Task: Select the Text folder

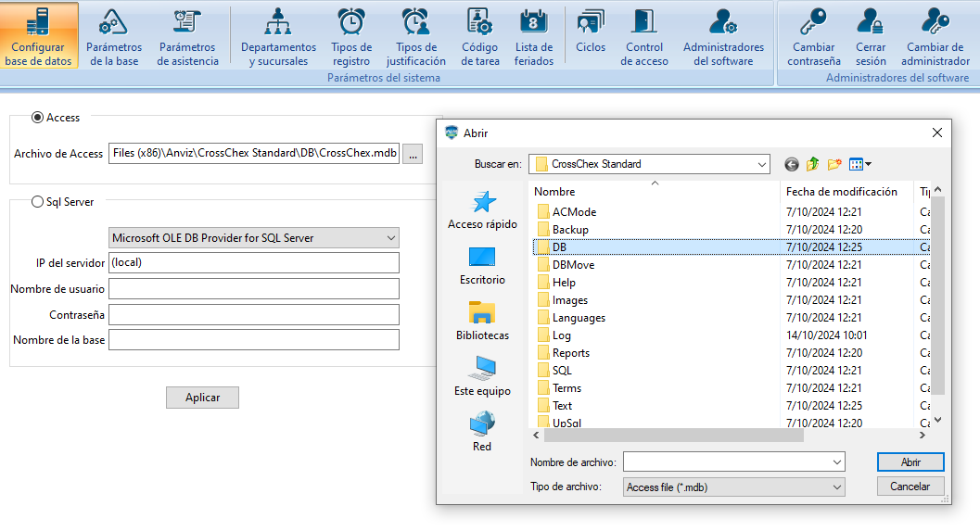Action: [555, 406]
